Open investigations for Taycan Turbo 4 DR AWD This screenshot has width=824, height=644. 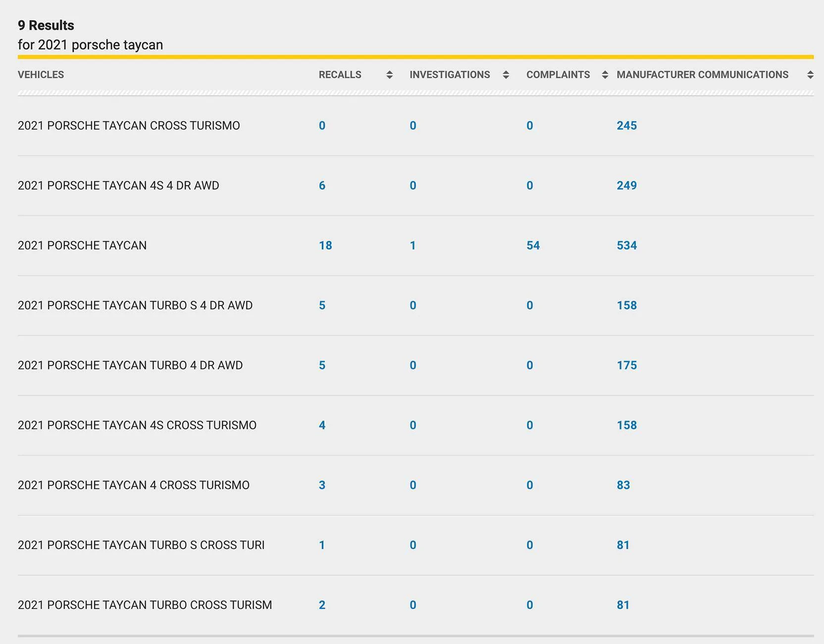(413, 366)
